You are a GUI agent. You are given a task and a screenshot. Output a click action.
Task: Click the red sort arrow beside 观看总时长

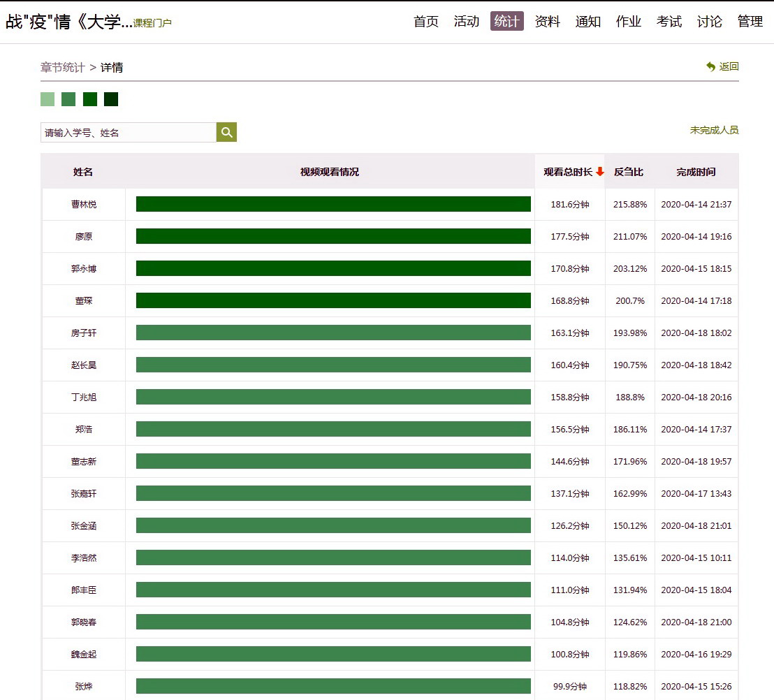pyautogui.click(x=599, y=172)
